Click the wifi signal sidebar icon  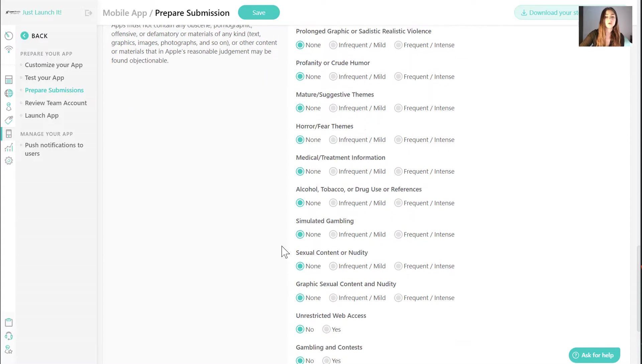(9, 49)
